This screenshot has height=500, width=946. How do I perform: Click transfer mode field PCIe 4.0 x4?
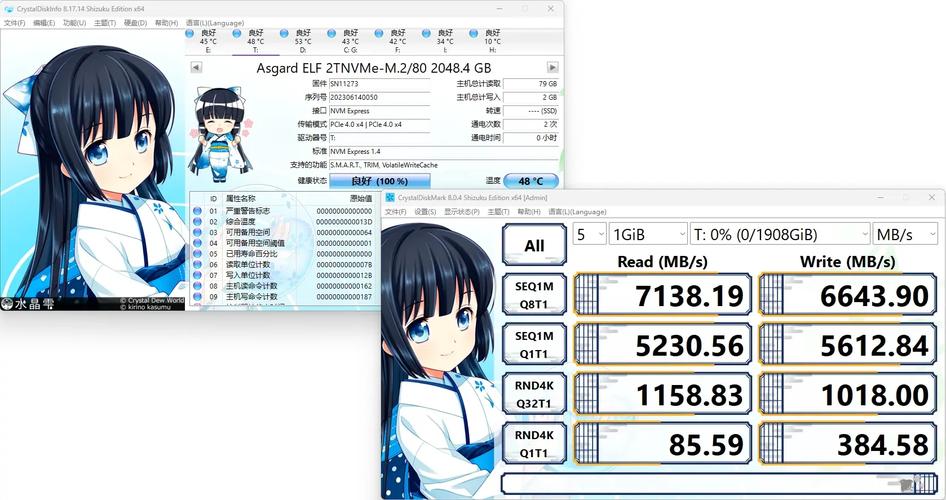click(x=379, y=124)
